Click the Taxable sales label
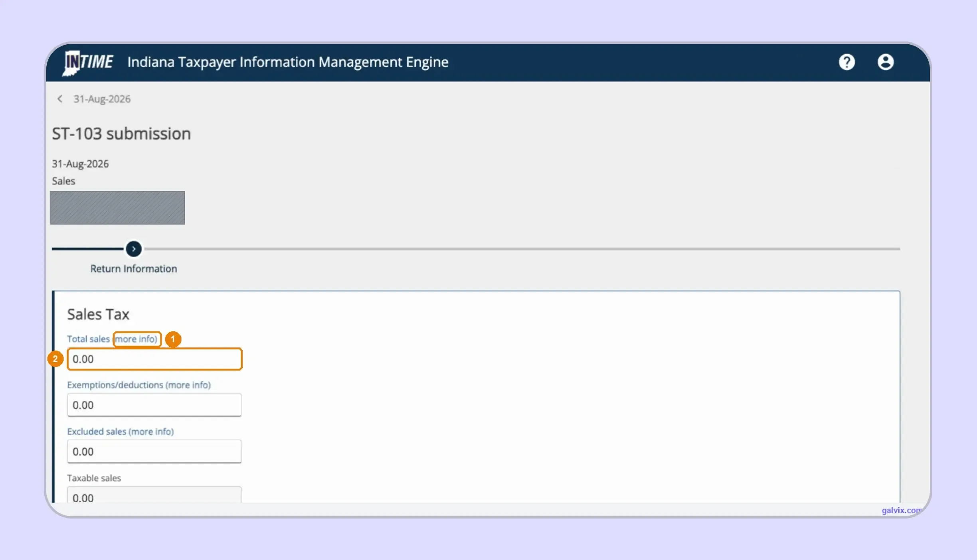The height and width of the screenshot is (560, 977). pos(94,478)
